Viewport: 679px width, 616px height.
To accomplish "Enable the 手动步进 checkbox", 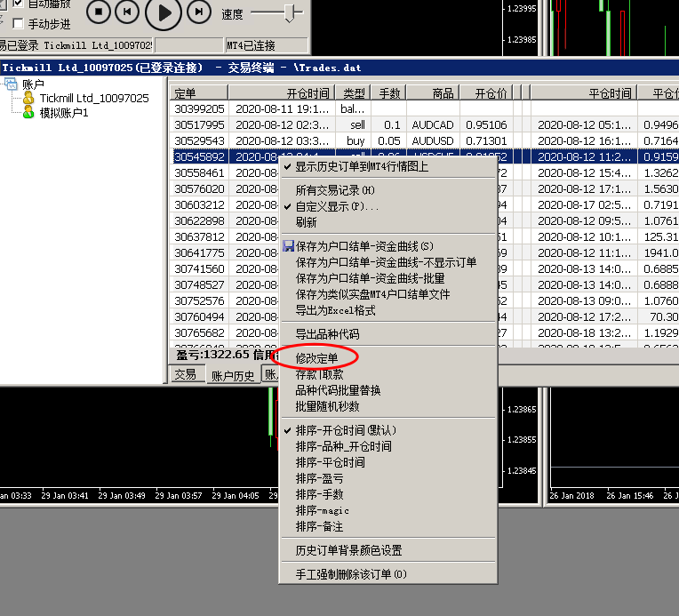I will 19,24.
